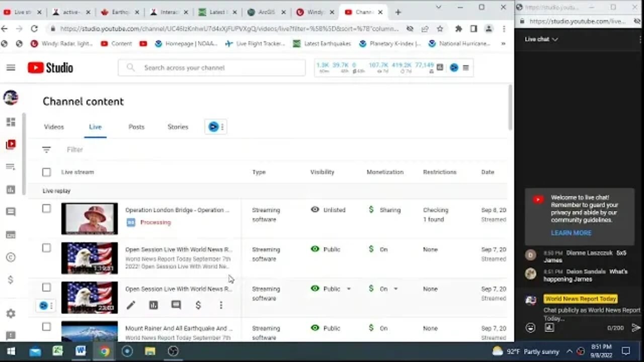Open the Monetization dropdown on hovered row
The height and width of the screenshot is (362, 644).
point(395,289)
